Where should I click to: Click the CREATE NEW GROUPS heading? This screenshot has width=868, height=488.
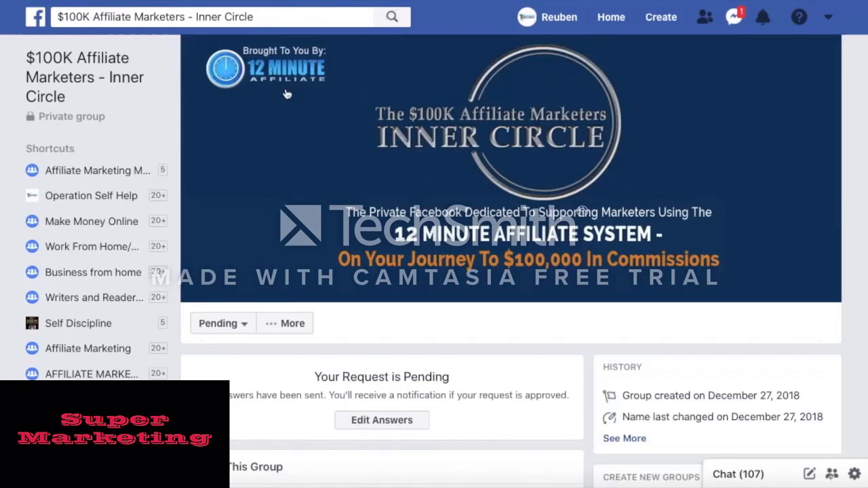[651, 477]
